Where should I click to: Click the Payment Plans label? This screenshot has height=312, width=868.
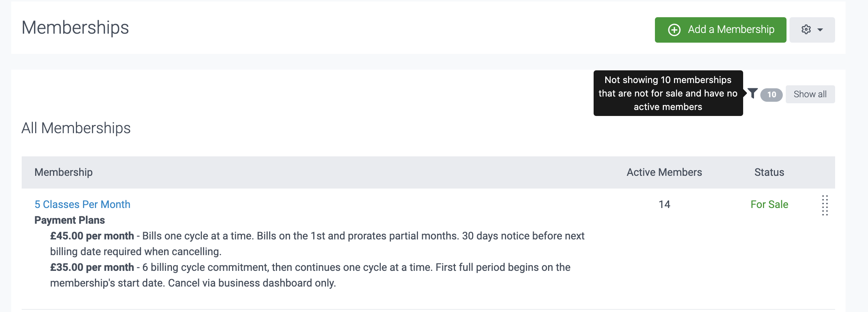(70, 220)
